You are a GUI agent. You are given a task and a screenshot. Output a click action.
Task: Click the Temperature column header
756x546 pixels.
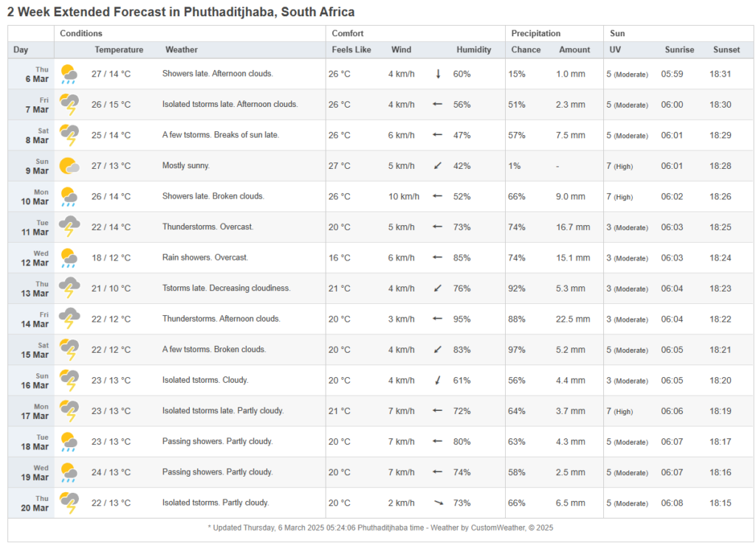click(119, 49)
